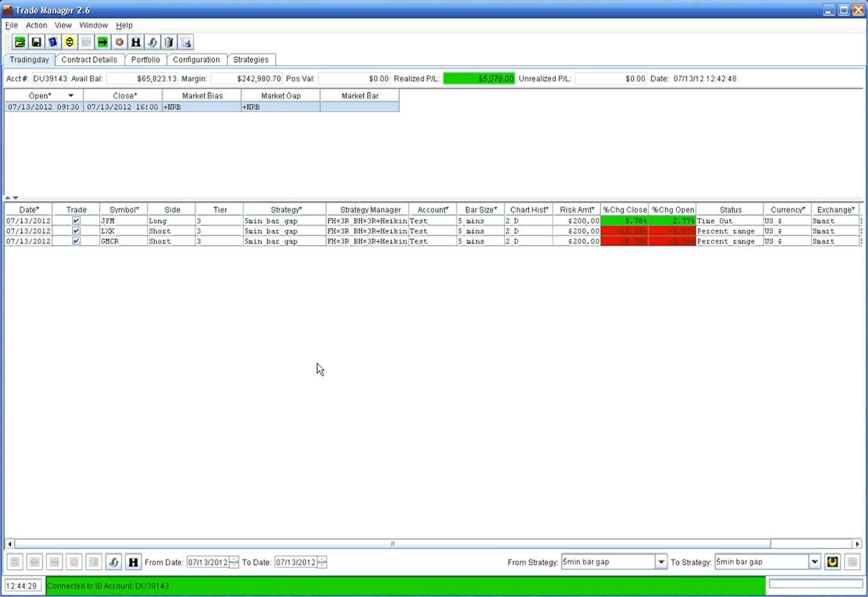
Task: Click the Acct # field showing DU39143
Action: 50,79
